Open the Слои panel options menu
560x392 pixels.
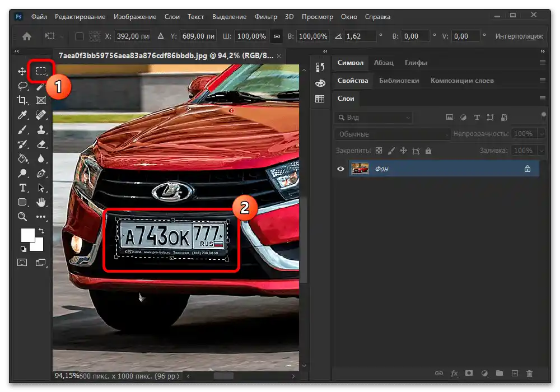pos(543,99)
